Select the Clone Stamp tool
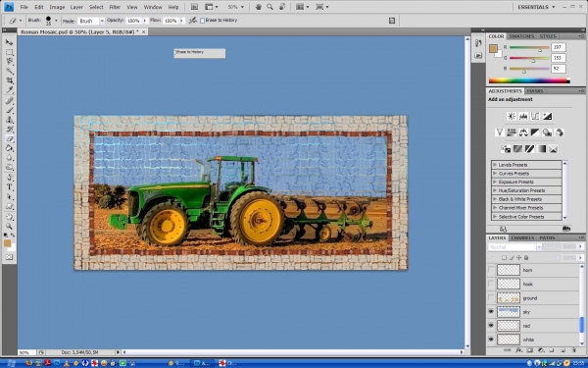The width and height of the screenshot is (588, 368). click(x=10, y=120)
